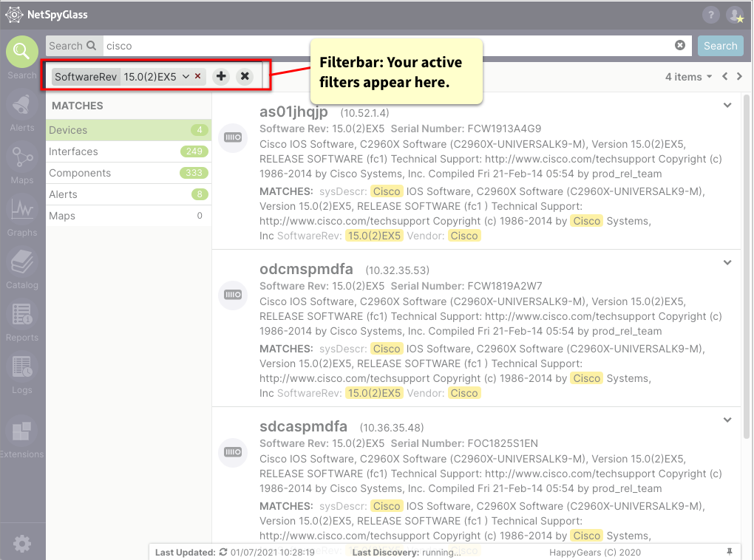Open the Logs sidebar icon
Viewport: 754px width, 560px height.
click(21, 366)
